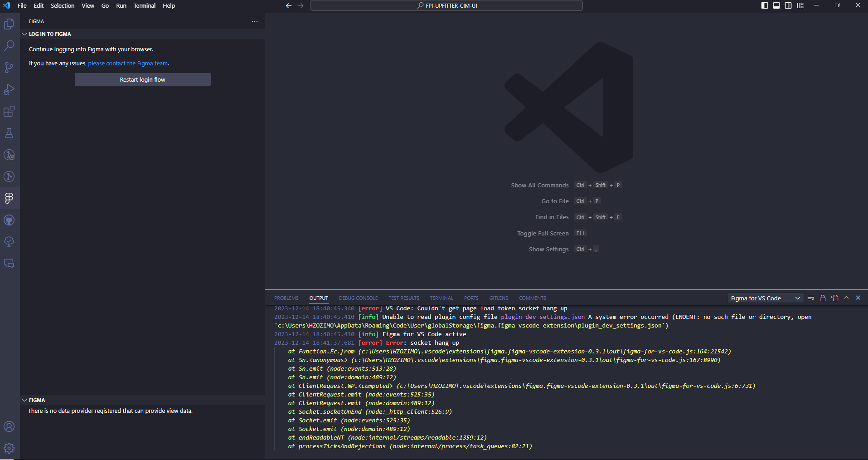The height and width of the screenshot is (460, 868).
Task: Click 'Toggle Full Screen' shortcut hint
Action: [x=543, y=233]
